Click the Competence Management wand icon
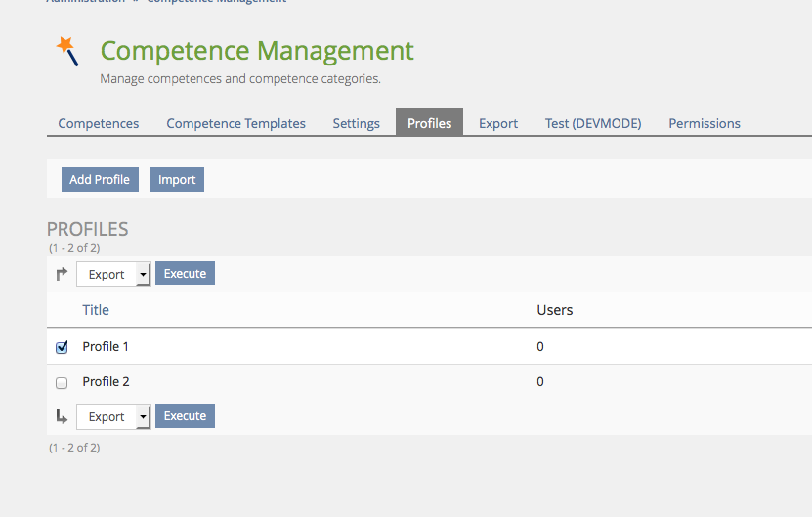Image resolution: width=812 pixels, height=517 pixels. 67,50
